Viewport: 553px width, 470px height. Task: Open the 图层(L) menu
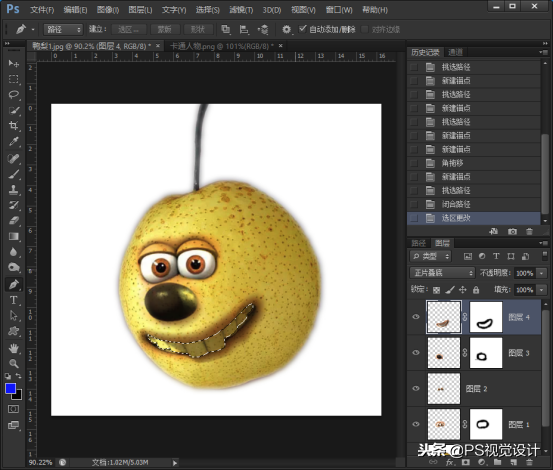click(140, 10)
